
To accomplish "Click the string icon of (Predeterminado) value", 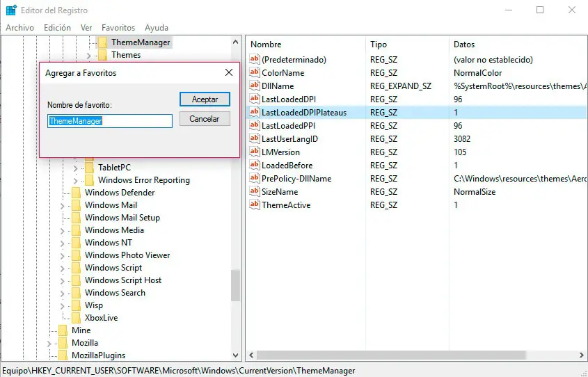I will (255, 59).
